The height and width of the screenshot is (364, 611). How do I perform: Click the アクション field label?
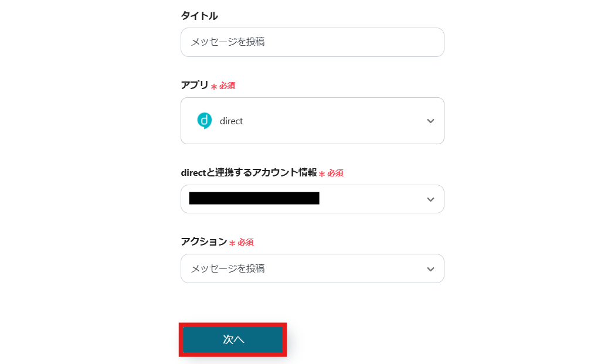pyautogui.click(x=203, y=241)
